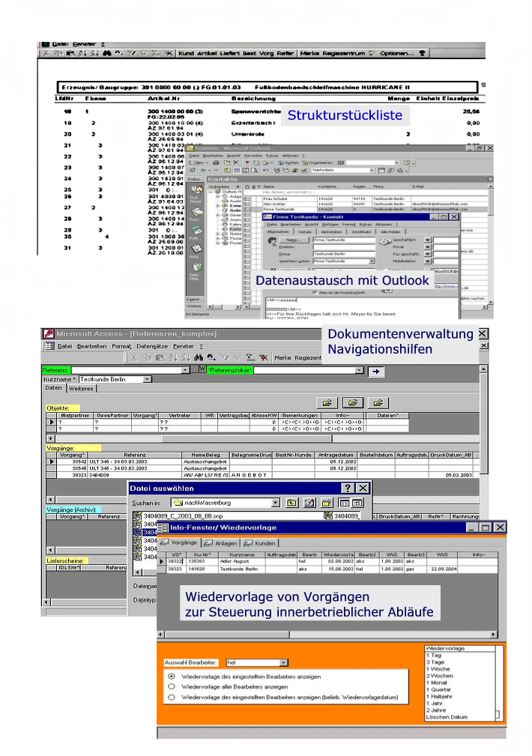Click the help question mark in Datei auswählen
532x756 pixels.
347,488
